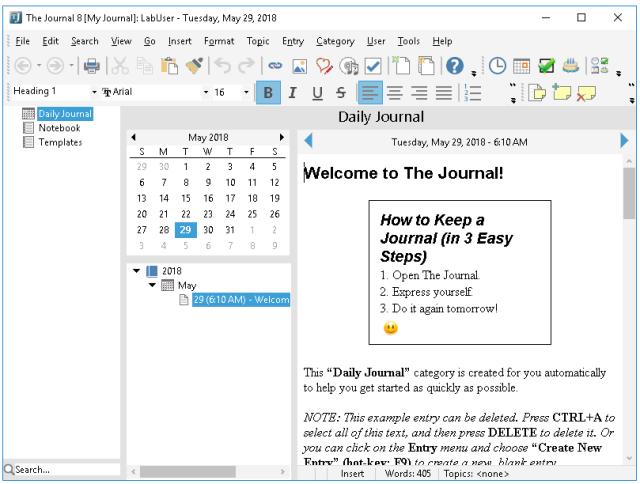Viewport: 640px width, 484px height.
Task: Click the heart with pencil icon
Action: (324, 66)
